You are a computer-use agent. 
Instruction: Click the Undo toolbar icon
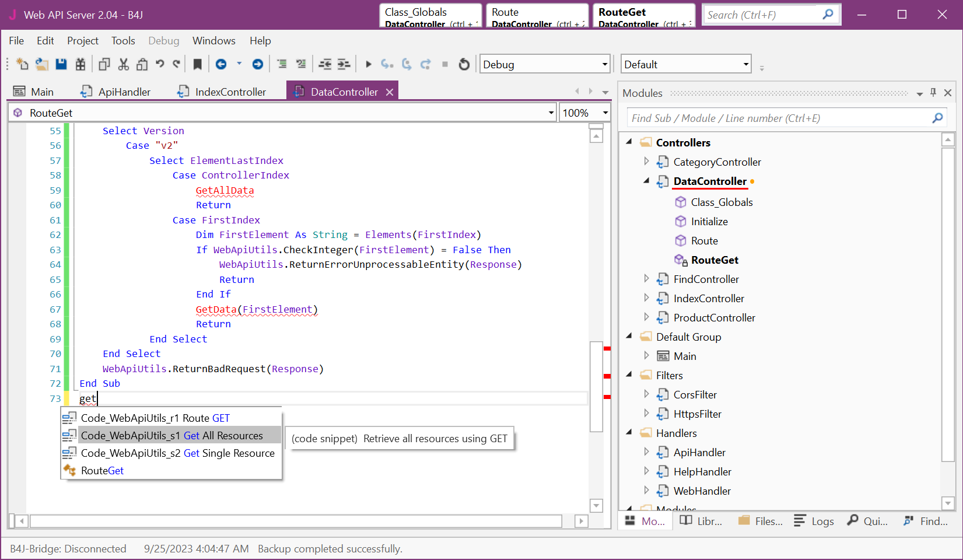pyautogui.click(x=160, y=64)
